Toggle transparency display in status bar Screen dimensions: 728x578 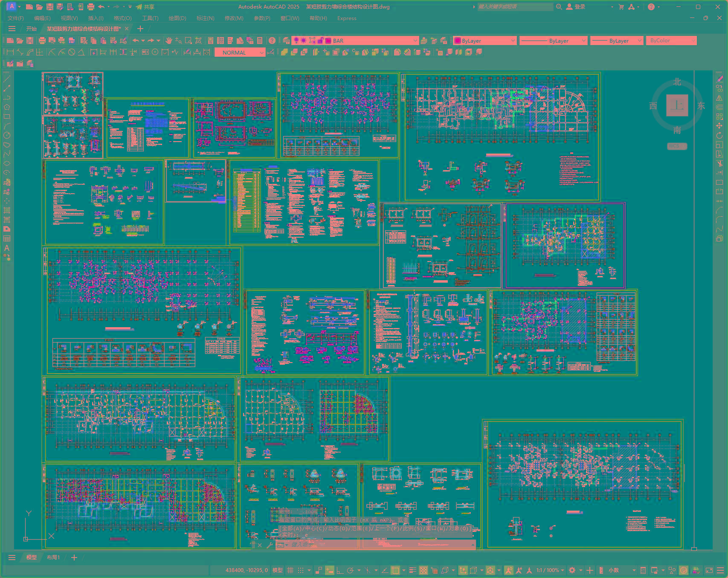coord(423,570)
